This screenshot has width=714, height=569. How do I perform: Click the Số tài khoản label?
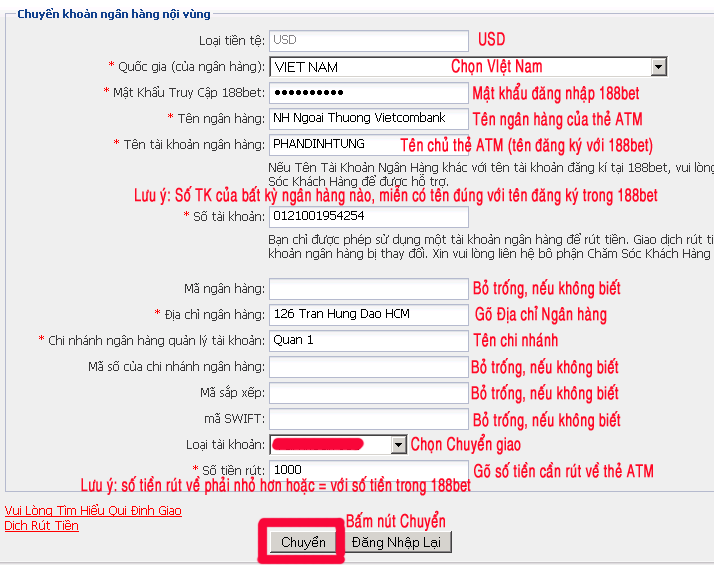229,217
